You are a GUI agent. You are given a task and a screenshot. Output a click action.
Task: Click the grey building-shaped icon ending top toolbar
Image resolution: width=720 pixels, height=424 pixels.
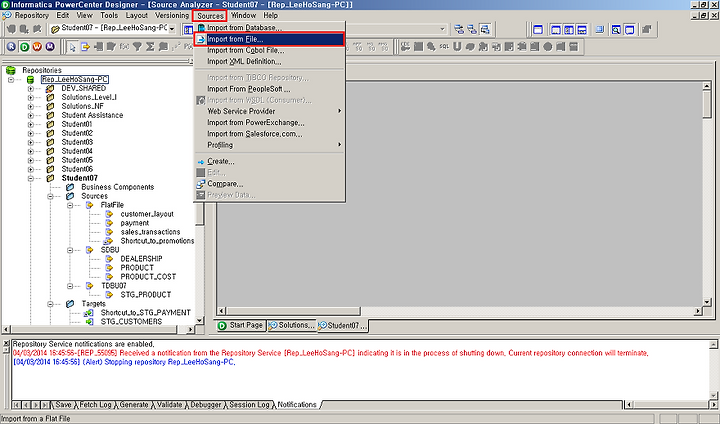click(647, 30)
